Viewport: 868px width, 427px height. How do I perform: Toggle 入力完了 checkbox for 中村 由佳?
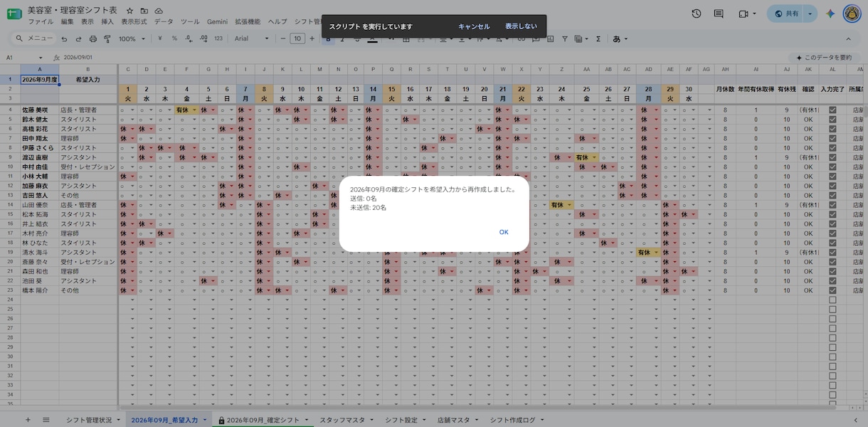tap(832, 167)
